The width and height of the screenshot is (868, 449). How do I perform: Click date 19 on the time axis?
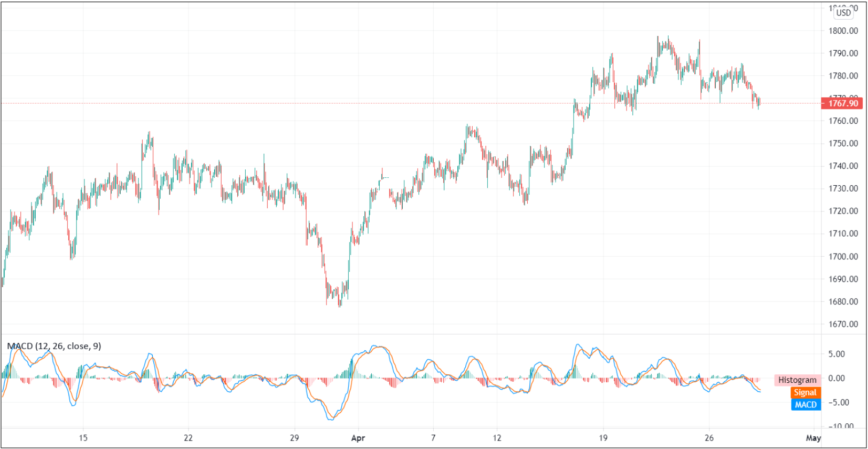point(603,438)
